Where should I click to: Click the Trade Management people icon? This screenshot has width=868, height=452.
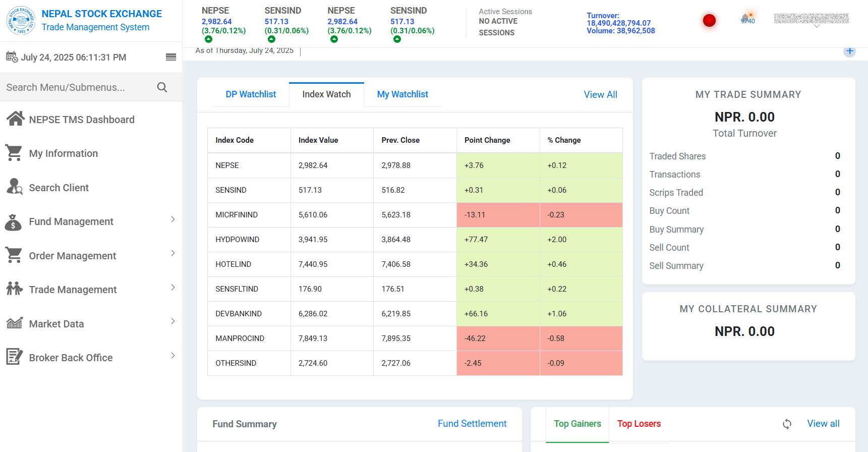coord(14,289)
